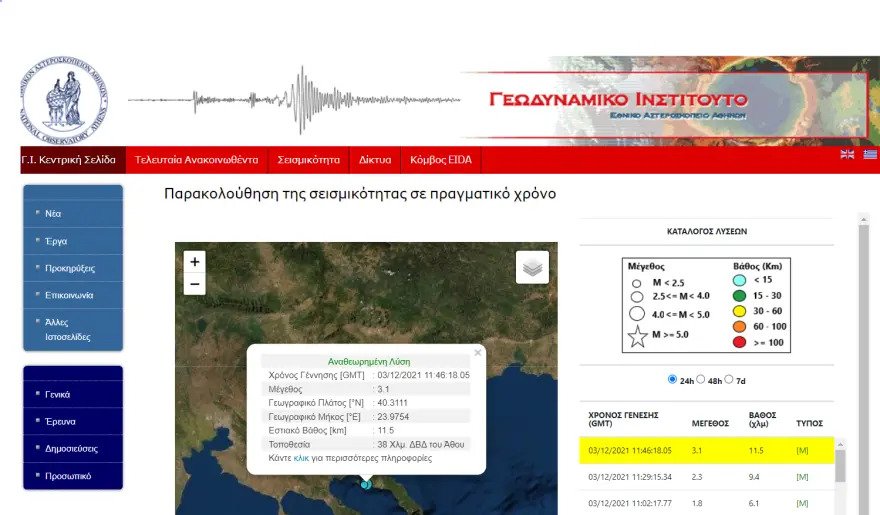Select the 24h time range radio
The height and width of the screenshot is (515, 880).
[672, 379]
